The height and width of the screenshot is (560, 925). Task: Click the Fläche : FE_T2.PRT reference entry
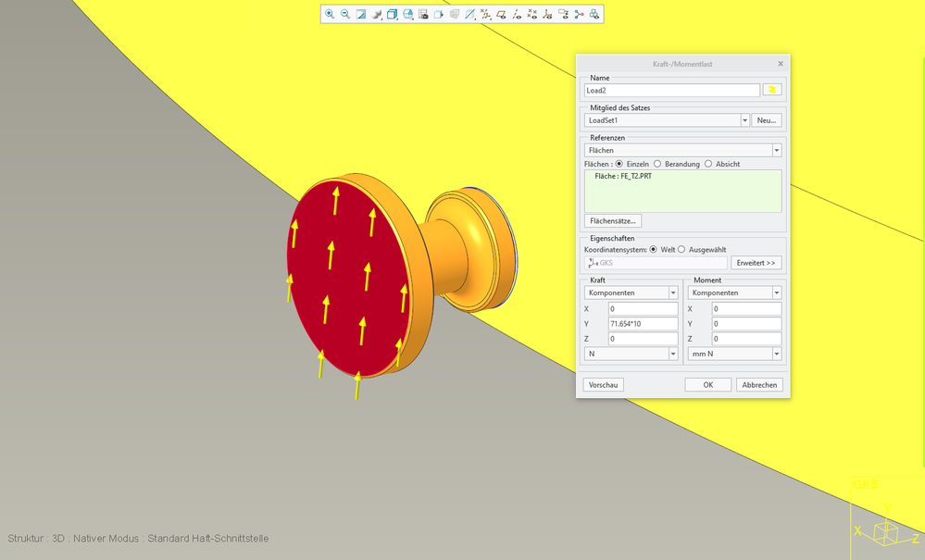623,176
